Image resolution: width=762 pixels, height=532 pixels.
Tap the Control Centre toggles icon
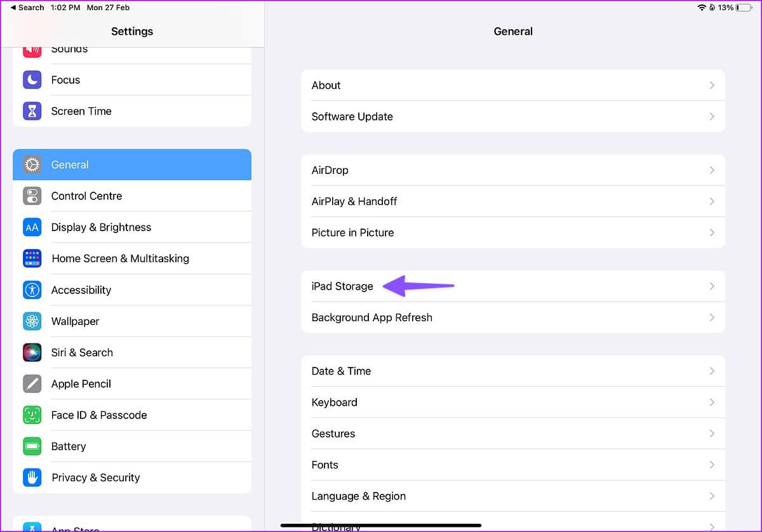coord(32,196)
